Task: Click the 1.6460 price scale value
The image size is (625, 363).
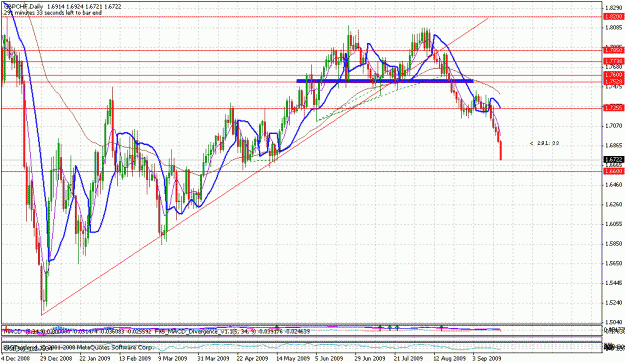Action: (613, 185)
